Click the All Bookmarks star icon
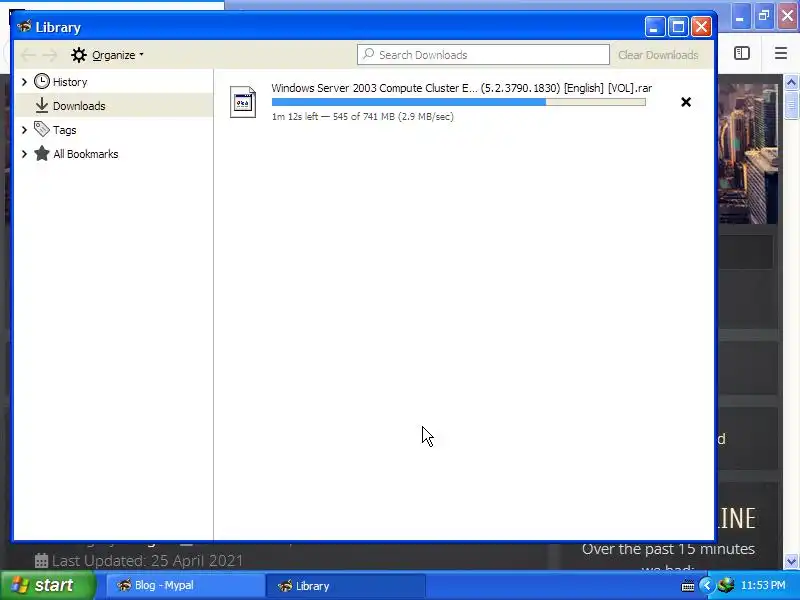Screen dimensions: 800x600 tap(42, 154)
